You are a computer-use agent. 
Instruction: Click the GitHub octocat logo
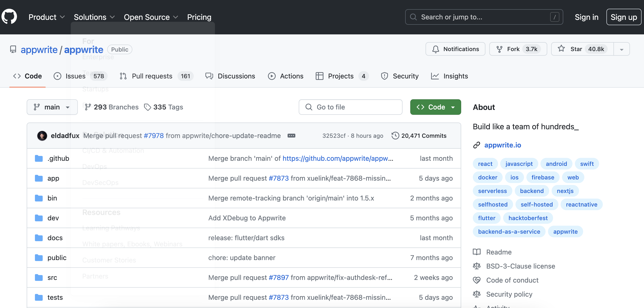9,17
